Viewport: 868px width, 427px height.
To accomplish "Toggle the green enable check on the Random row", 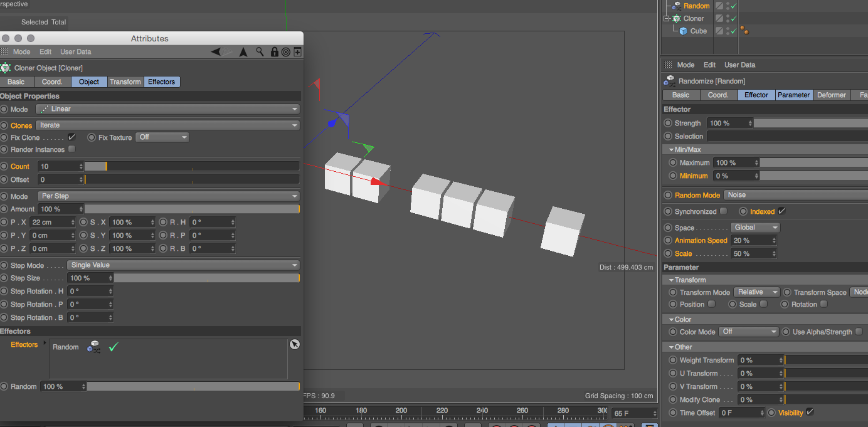I will click(x=733, y=6).
